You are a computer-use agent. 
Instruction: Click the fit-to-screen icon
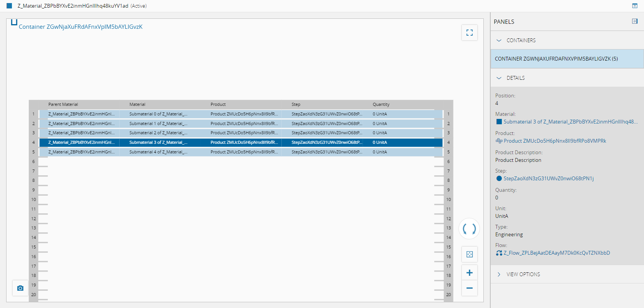pyautogui.click(x=469, y=254)
